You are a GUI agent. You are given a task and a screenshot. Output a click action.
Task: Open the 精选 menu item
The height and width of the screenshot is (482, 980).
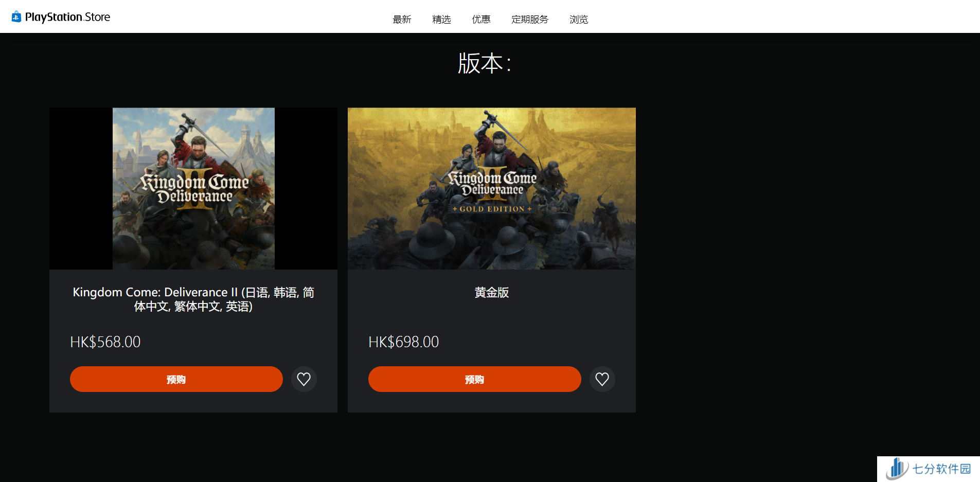[x=441, y=20]
